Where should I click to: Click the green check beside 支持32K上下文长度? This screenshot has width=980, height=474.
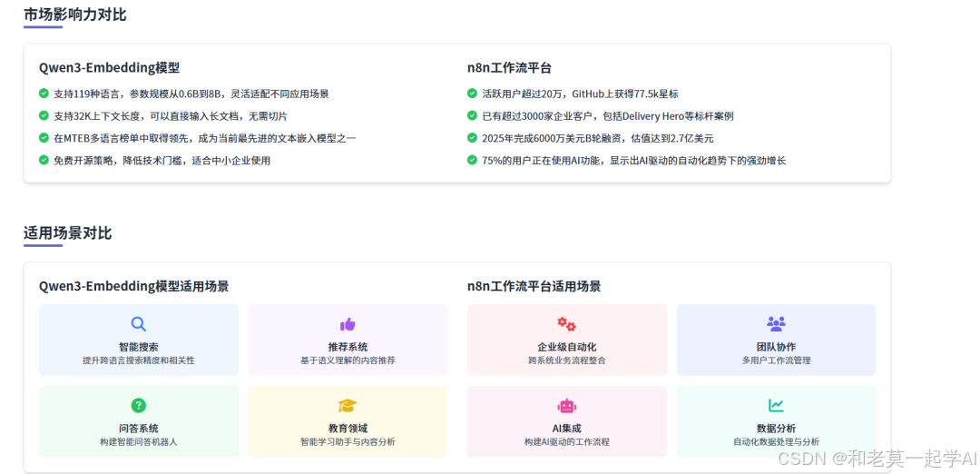tap(44, 115)
